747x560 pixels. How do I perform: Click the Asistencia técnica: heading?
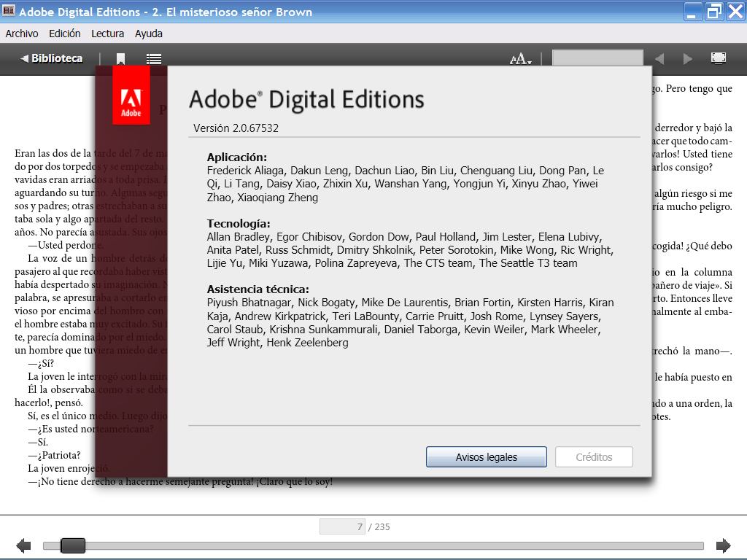(258, 289)
